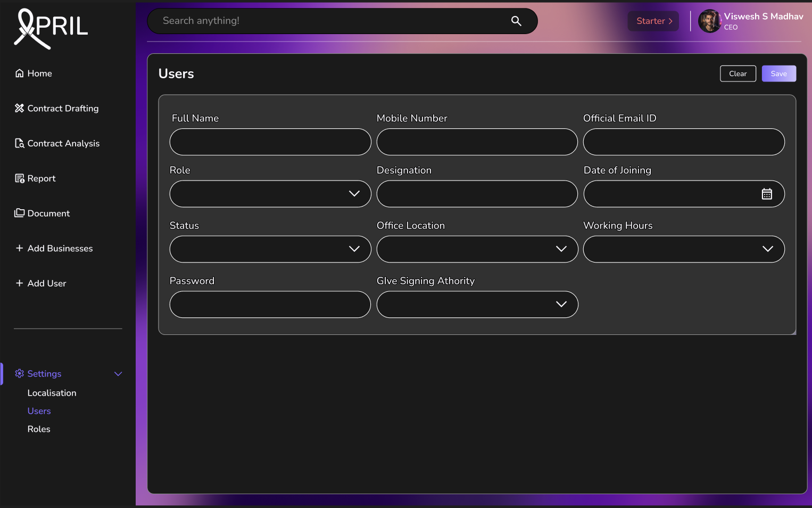Click into the Mobile Number field

477,142
